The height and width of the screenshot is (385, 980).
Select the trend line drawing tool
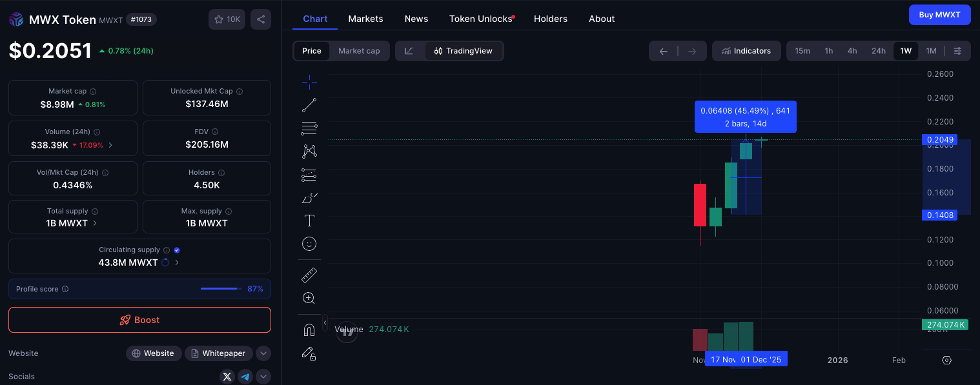[x=309, y=105]
